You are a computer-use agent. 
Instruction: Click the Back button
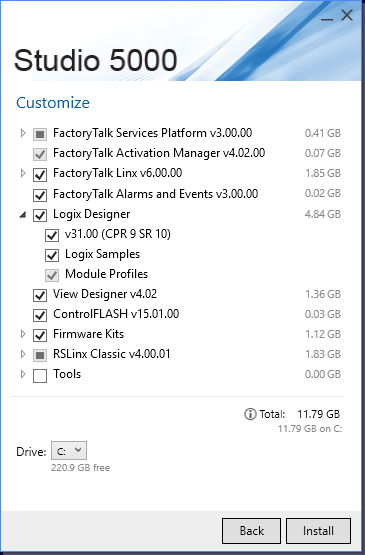pos(251,531)
